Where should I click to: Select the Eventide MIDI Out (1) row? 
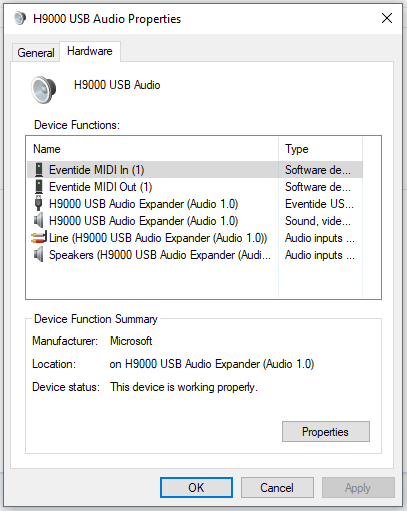[195, 187]
